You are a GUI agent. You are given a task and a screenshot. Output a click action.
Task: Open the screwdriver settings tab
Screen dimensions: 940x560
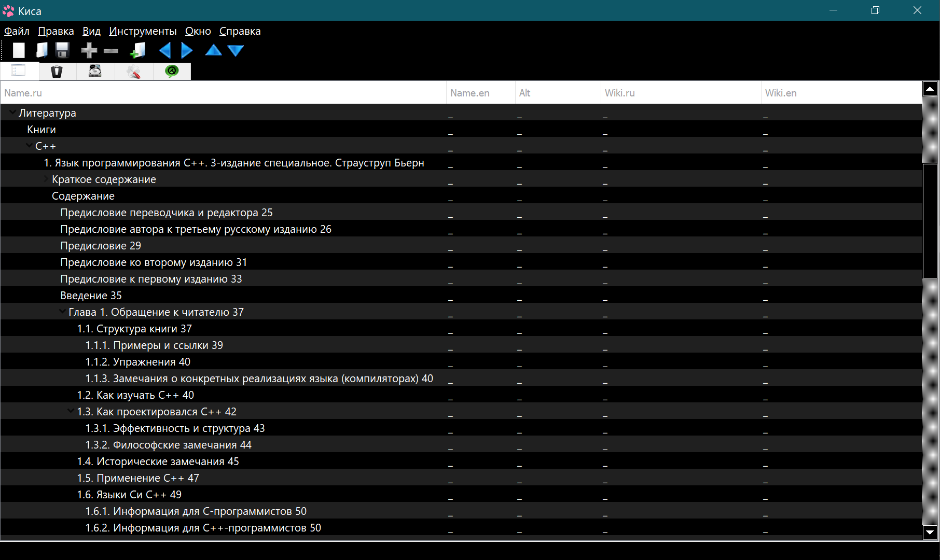click(x=134, y=71)
